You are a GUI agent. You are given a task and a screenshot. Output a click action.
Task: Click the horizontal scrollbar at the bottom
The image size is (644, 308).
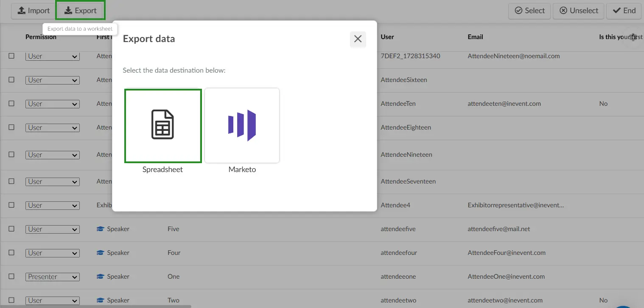click(95, 306)
